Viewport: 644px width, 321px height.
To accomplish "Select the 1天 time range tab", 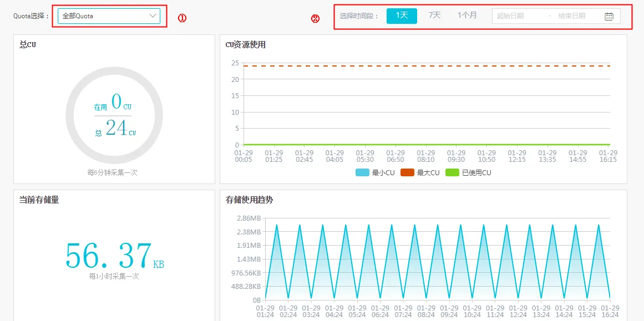I will tap(402, 16).
